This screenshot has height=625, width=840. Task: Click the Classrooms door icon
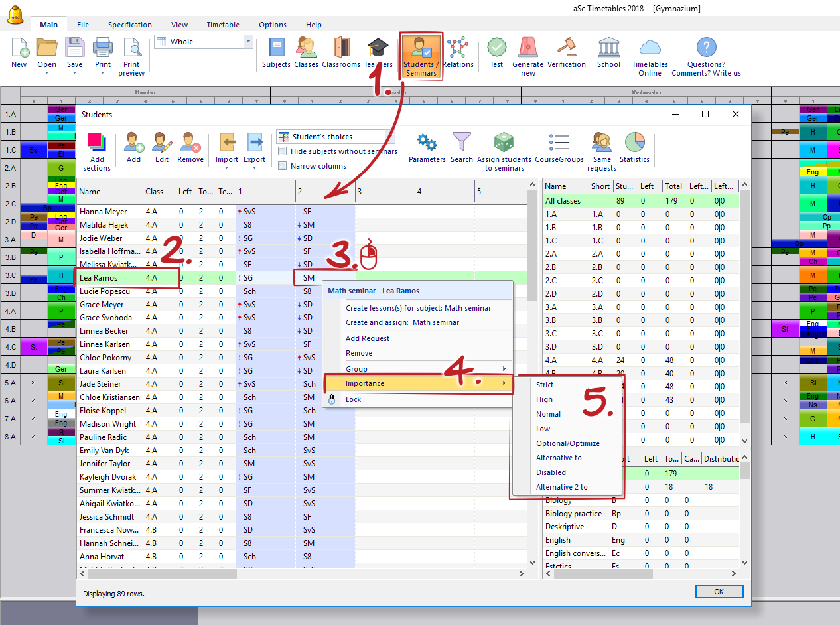click(340, 53)
